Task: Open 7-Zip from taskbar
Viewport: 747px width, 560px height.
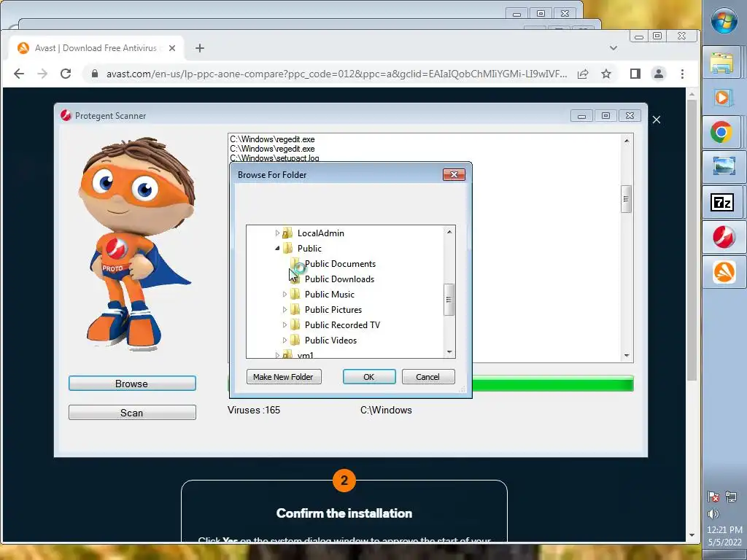Action: pos(722,203)
